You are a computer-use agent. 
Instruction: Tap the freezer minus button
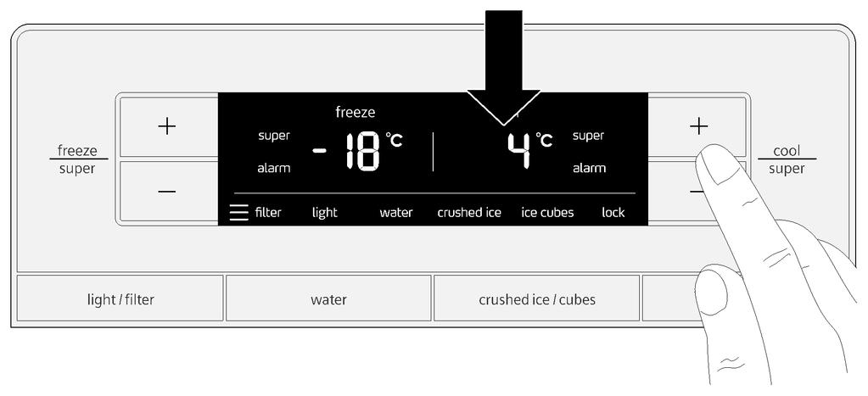click(x=169, y=192)
